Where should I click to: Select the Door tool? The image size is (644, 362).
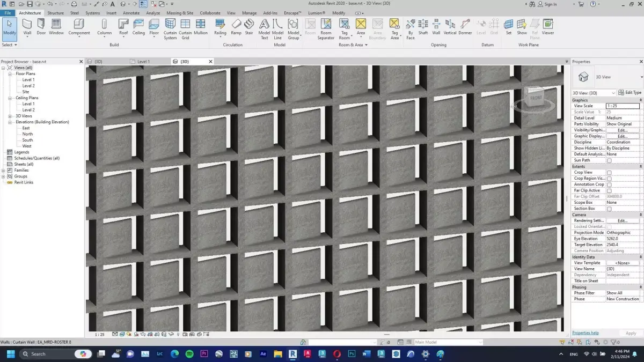click(41, 27)
